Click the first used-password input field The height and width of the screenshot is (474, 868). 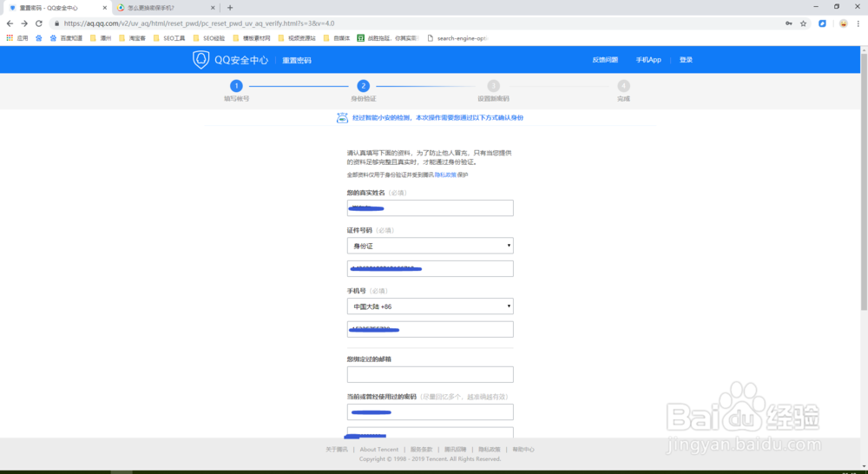(431, 412)
